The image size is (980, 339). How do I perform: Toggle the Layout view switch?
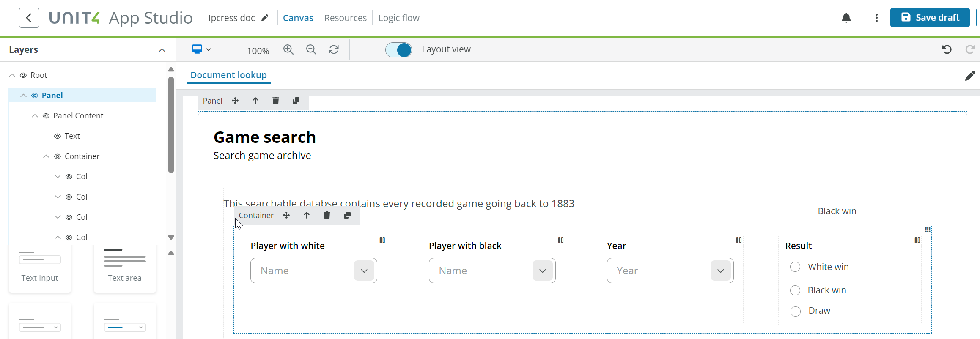click(x=398, y=49)
